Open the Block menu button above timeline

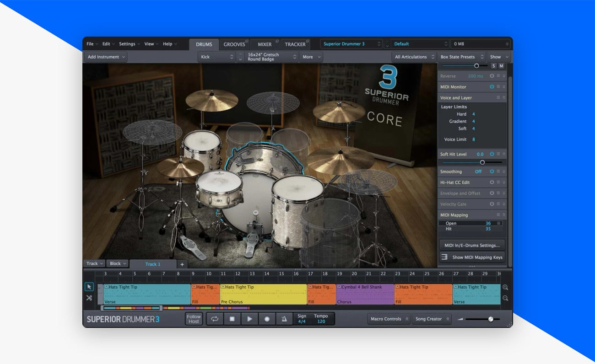coord(118,263)
